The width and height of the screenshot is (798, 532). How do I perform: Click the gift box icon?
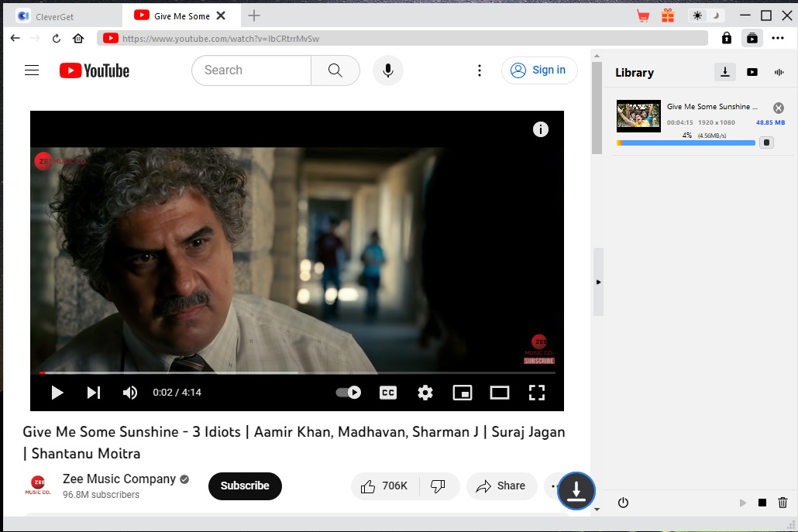[x=667, y=15]
